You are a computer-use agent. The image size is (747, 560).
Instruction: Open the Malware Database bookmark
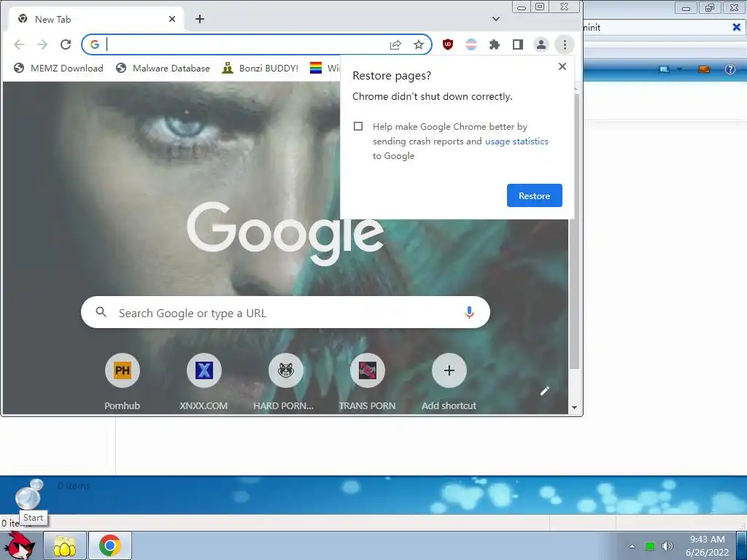(x=163, y=68)
